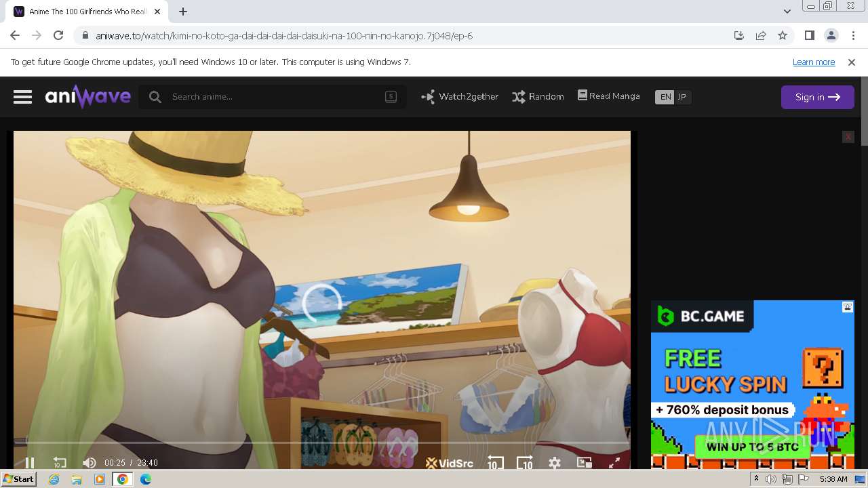Image resolution: width=868 pixels, height=488 pixels.
Task: Share this page icon
Action: pos(761,35)
